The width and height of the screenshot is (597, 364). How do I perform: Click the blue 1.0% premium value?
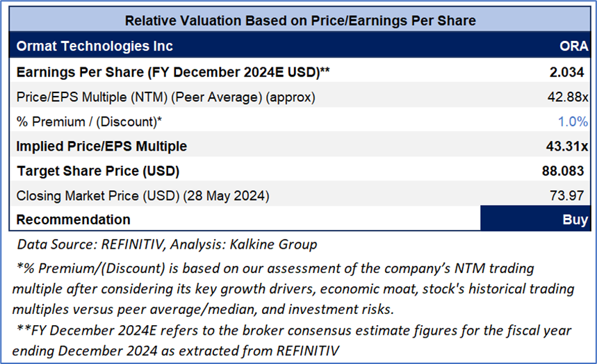click(x=573, y=122)
